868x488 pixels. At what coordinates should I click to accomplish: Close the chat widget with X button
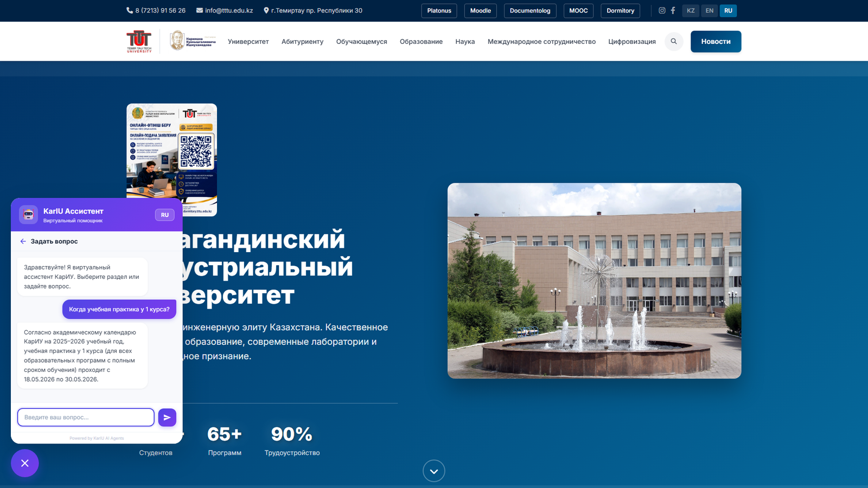point(25,463)
